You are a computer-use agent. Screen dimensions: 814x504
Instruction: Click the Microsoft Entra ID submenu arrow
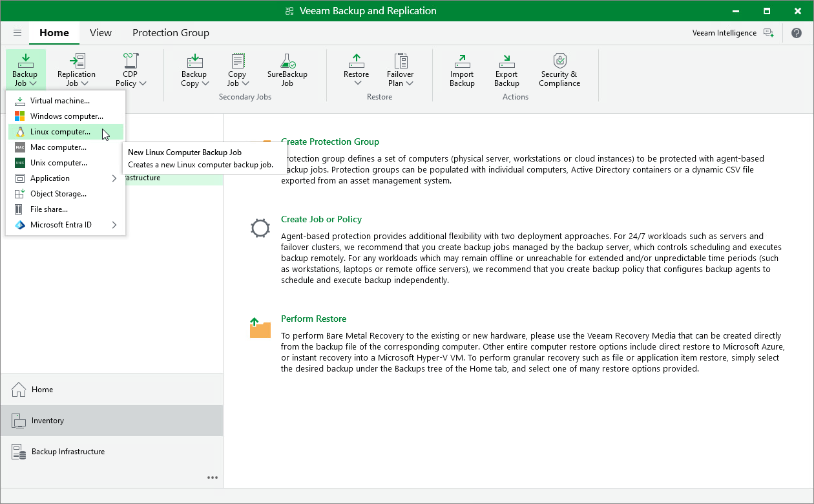pyautogui.click(x=114, y=225)
